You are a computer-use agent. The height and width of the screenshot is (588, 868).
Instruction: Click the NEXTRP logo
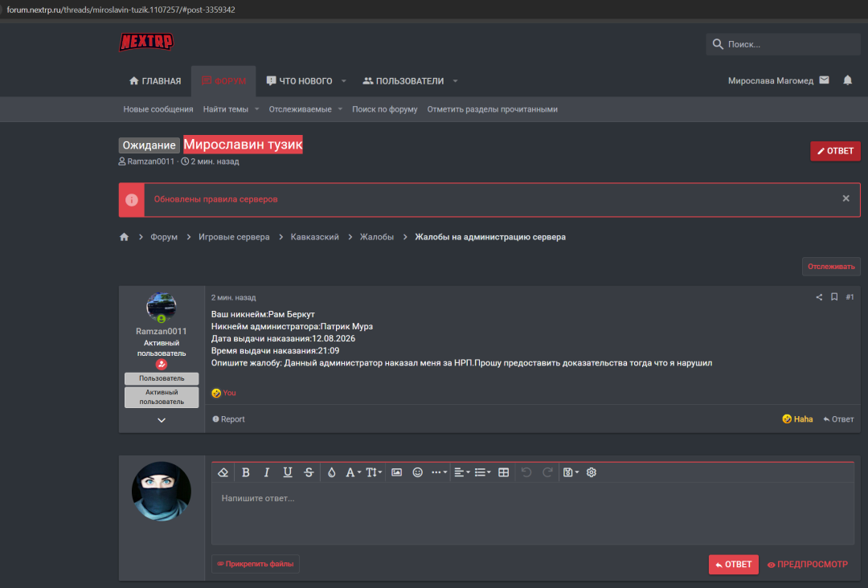click(x=146, y=42)
